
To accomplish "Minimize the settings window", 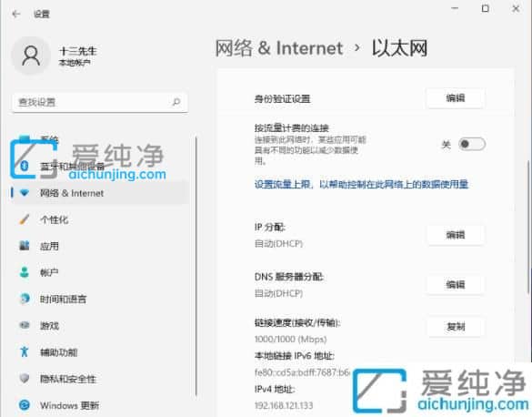I will pos(455,8).
